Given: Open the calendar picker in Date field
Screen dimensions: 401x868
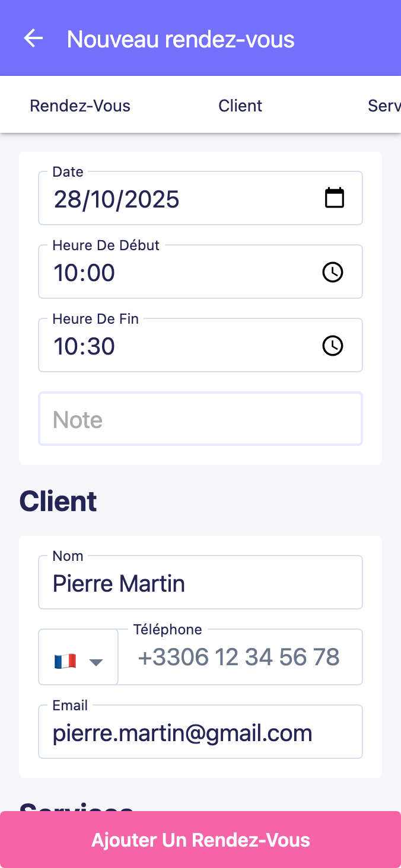Looking at the screenshot, I should 335,198.
